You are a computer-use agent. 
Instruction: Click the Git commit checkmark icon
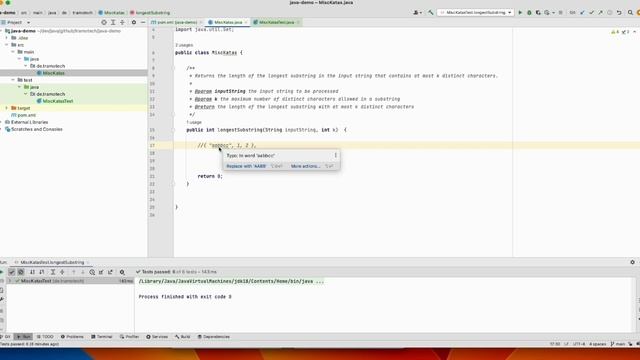click(591, 13)
